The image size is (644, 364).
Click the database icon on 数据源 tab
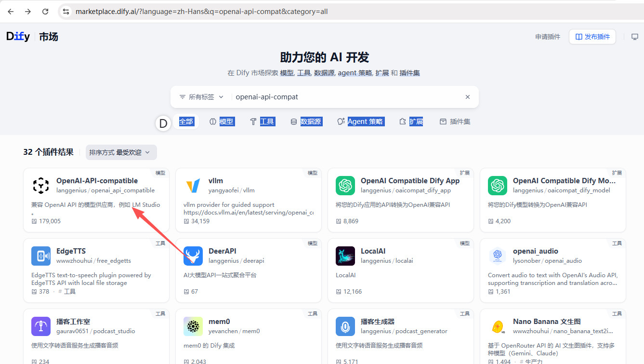click(294, 121)
